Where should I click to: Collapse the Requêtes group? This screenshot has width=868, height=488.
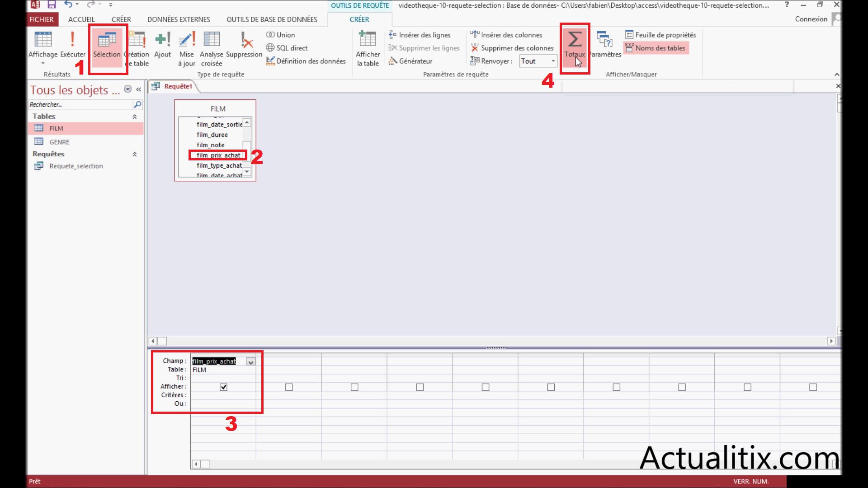[134, 154]
